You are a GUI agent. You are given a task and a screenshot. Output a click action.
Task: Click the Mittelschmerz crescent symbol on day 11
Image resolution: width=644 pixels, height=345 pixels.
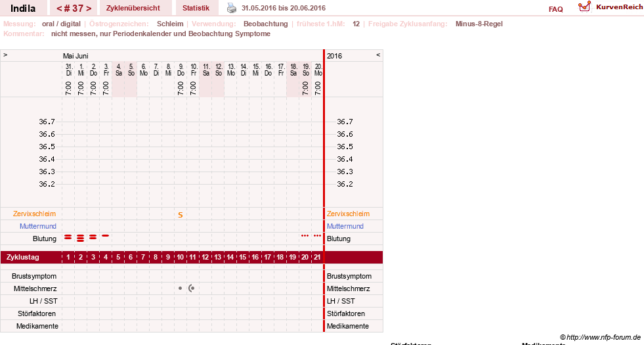(x=192, y=288)
